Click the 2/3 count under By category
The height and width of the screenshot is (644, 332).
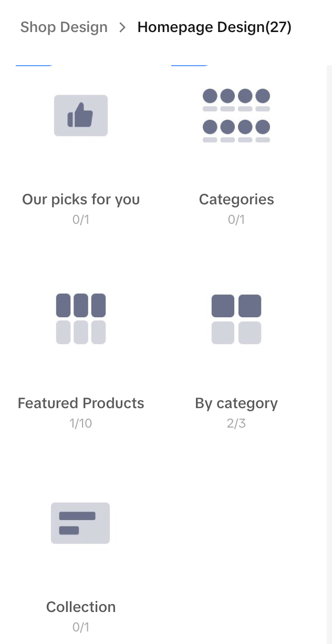click(236, 423)
